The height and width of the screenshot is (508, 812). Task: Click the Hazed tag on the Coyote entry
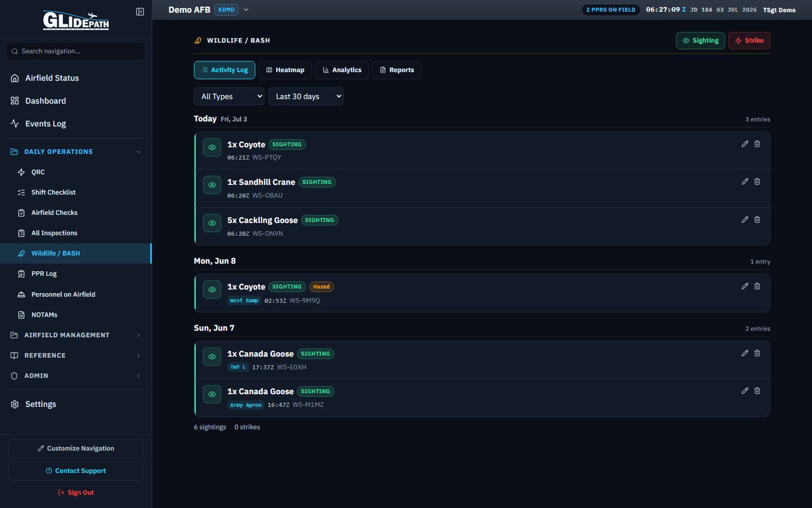[321, 287]
